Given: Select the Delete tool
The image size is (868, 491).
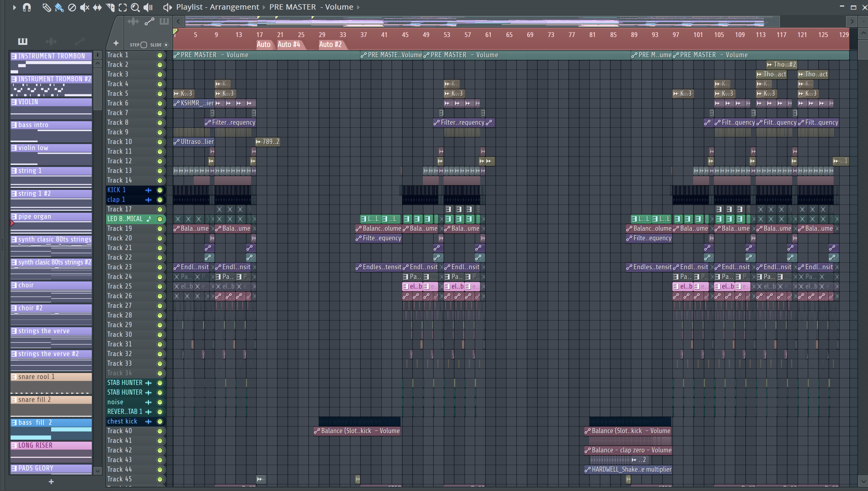Looking at the screenshot, I should pyautogui.click(x=72, y=7).
